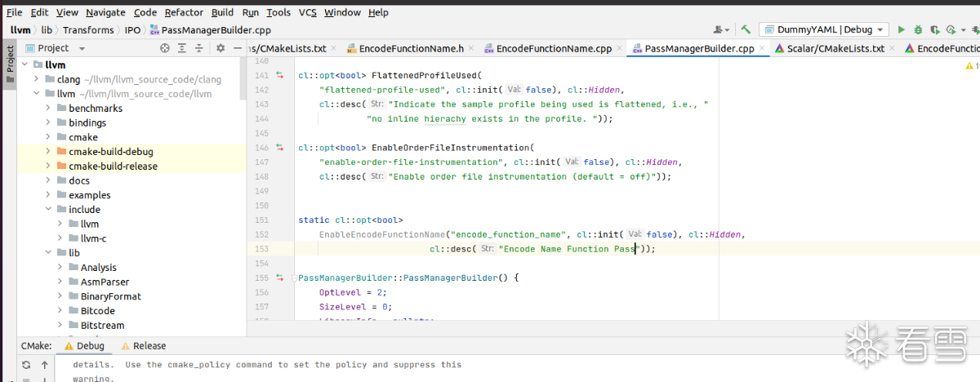Expand all in Project panel
Screen dimensions: 980x382
[x=182, y=48]
